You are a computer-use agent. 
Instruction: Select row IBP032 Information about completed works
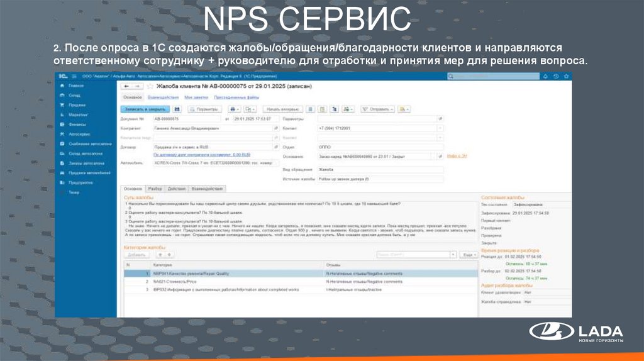coord(301,290)
